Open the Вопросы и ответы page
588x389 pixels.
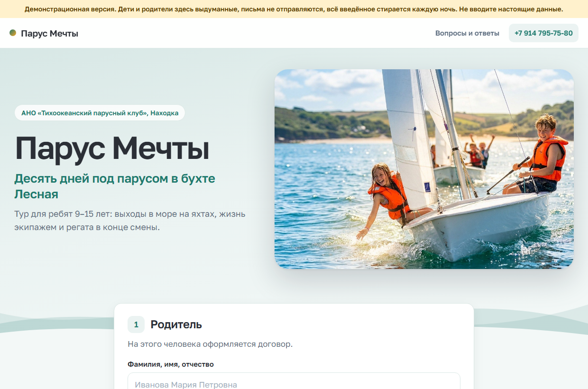coord(467,33)
